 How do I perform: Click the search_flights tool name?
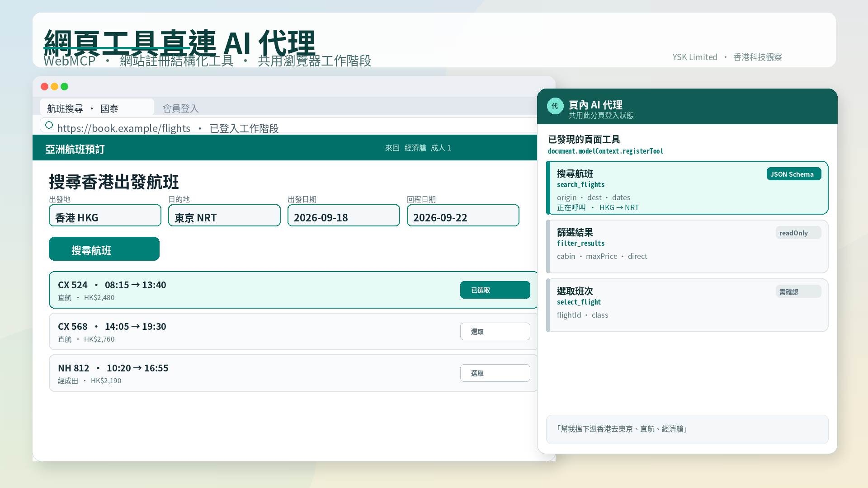pyautogui.click(x=580, y=185)
